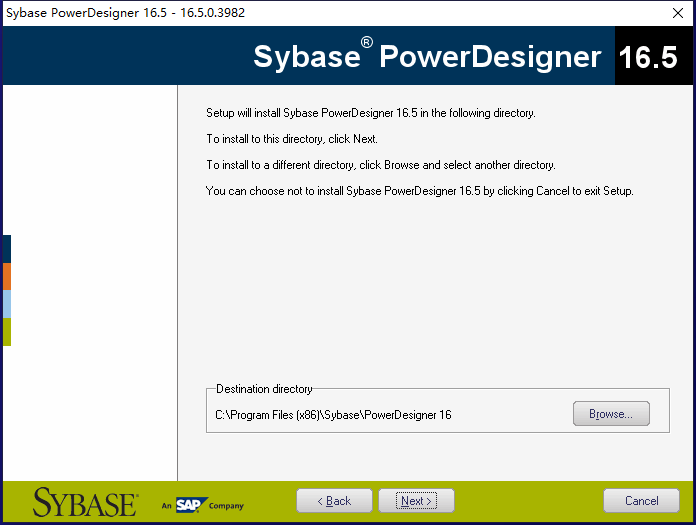
Task: Click the Sybase PowerDesigner banner title
Action: pyautogui.click(x=427, y=57)
